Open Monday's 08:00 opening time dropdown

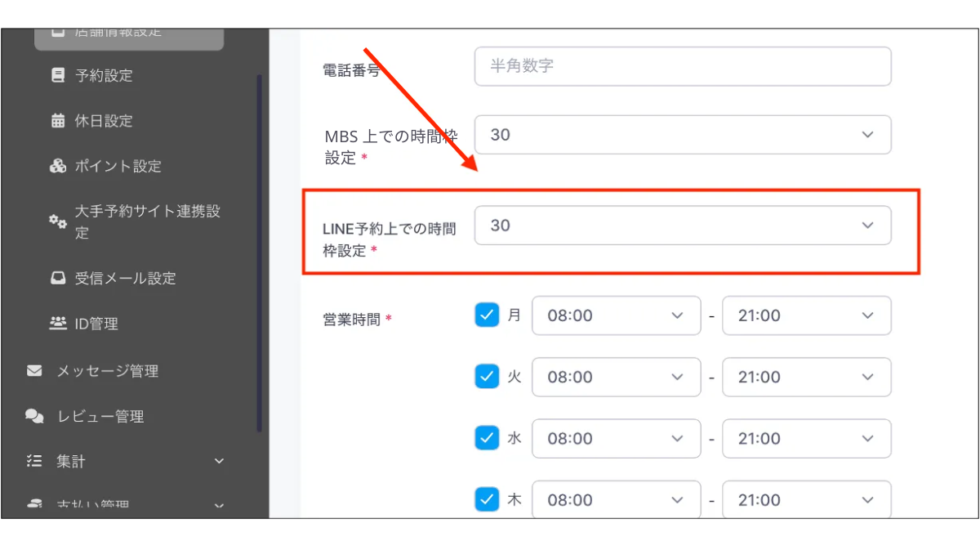tap(616, 315)
